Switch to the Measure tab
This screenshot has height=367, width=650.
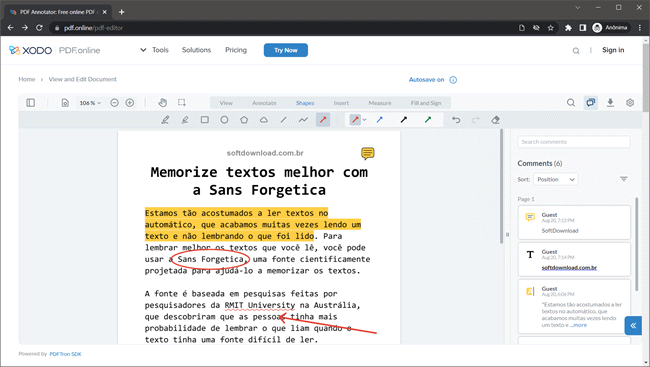(380, 103)
